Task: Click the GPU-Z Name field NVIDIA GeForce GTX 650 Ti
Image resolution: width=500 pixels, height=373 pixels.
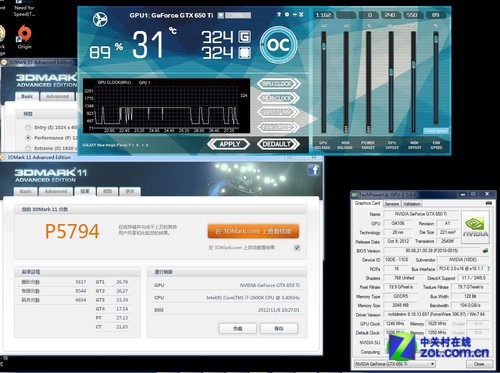Action: (421, 214)
